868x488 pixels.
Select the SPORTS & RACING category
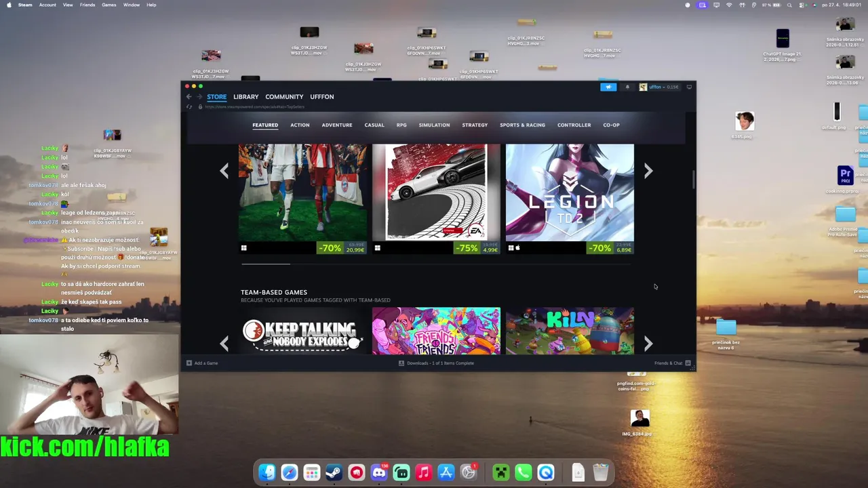(x=522, y=125)
